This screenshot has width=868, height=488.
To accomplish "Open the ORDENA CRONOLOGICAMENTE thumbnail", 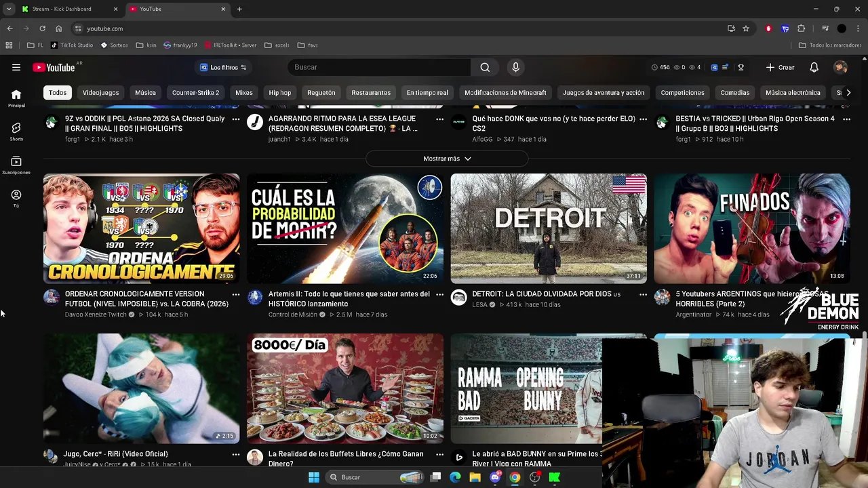I will (x=142, y=228).
